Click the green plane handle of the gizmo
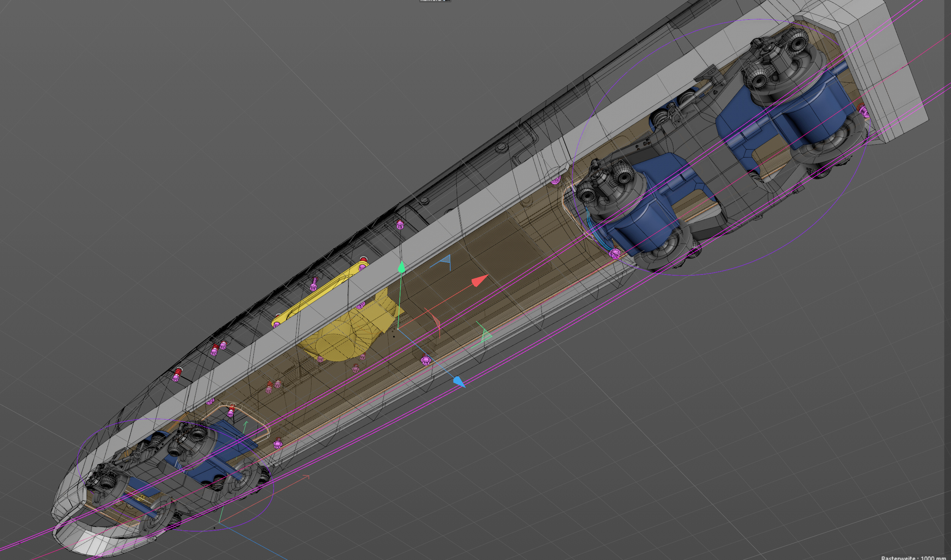The width and height of the screenshot is (951, 560). [x=485, y=335]
